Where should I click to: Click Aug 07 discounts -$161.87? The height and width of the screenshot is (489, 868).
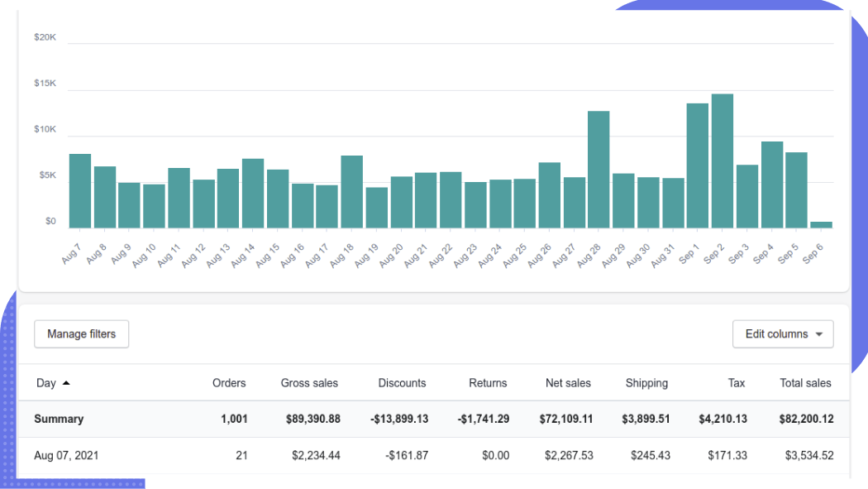click(407, 455)
